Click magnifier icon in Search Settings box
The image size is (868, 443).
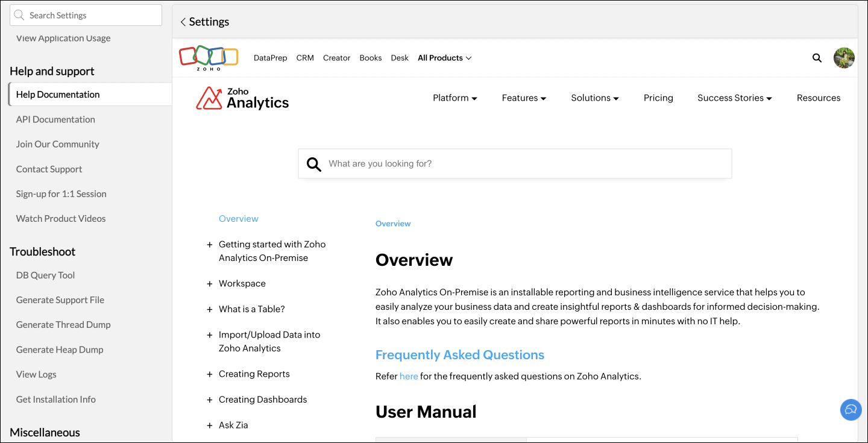pyautogui.click(x=19, y=15)
